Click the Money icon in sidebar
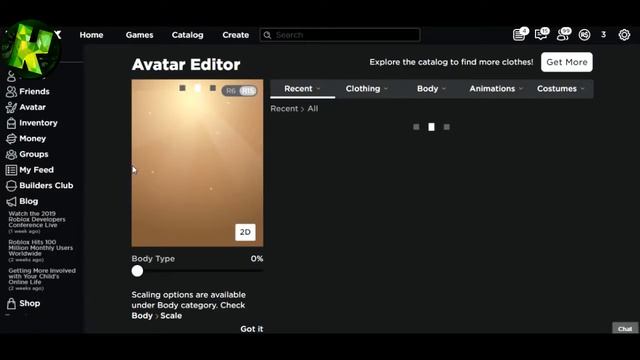The height and width of the screenshot is (360, 640). pyautogui.click(x=11, y=139)
